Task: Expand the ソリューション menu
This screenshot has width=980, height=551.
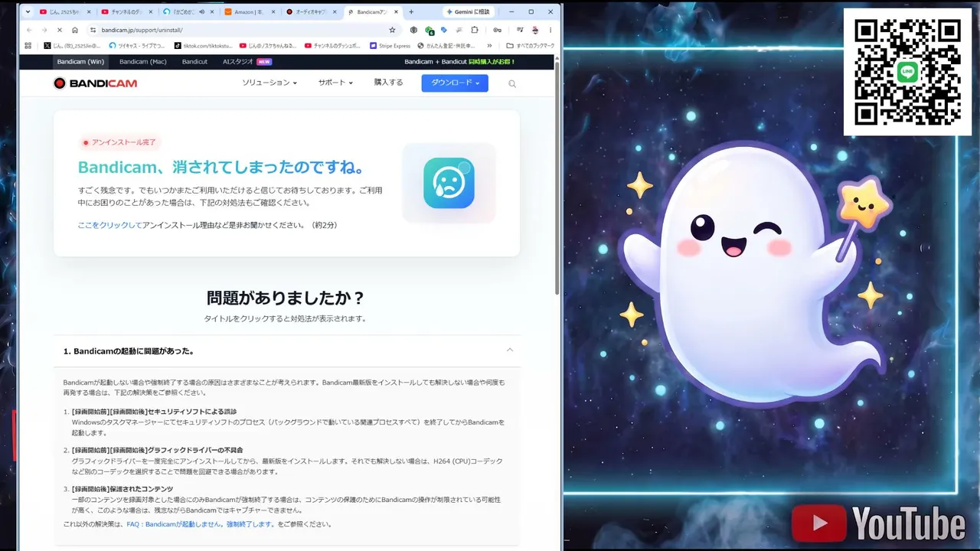Action: (269, 83)
